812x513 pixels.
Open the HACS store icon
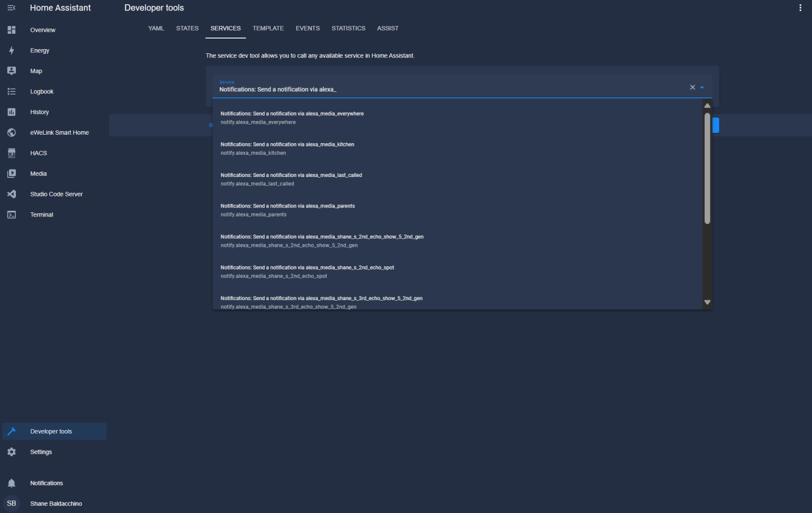point(11,153)
